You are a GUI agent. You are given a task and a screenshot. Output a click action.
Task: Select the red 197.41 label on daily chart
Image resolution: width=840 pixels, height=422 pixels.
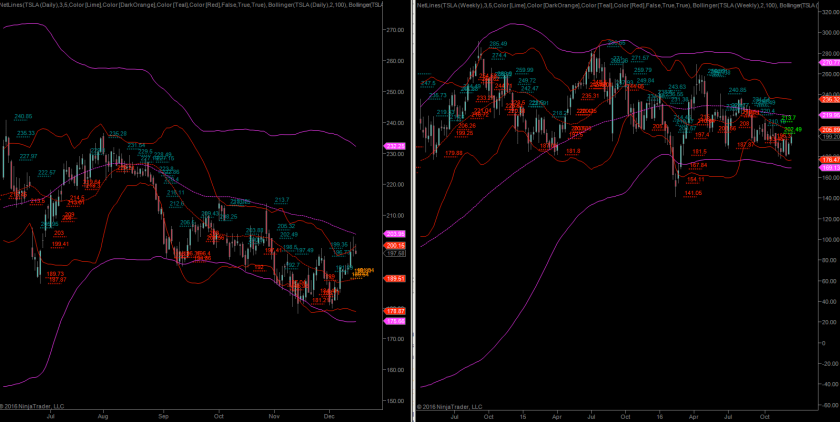[273, 251]
